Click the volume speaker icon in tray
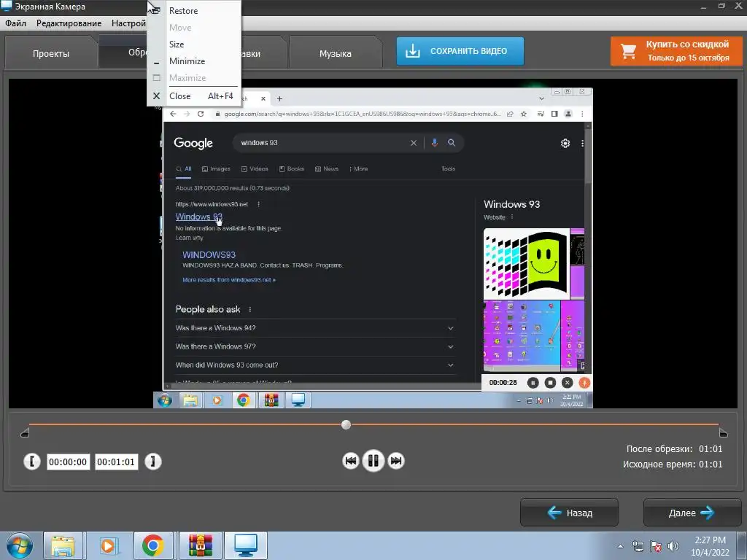 coord(673,546)
